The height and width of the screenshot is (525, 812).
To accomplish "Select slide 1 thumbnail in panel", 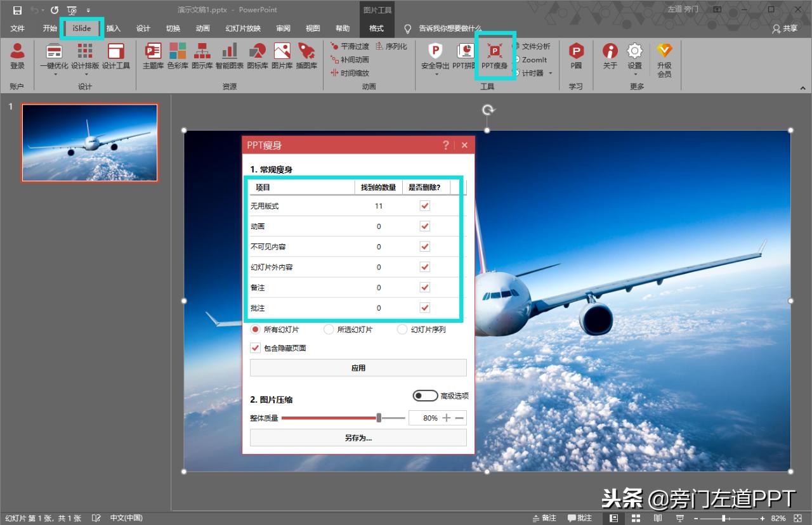I will coord(89,143).
